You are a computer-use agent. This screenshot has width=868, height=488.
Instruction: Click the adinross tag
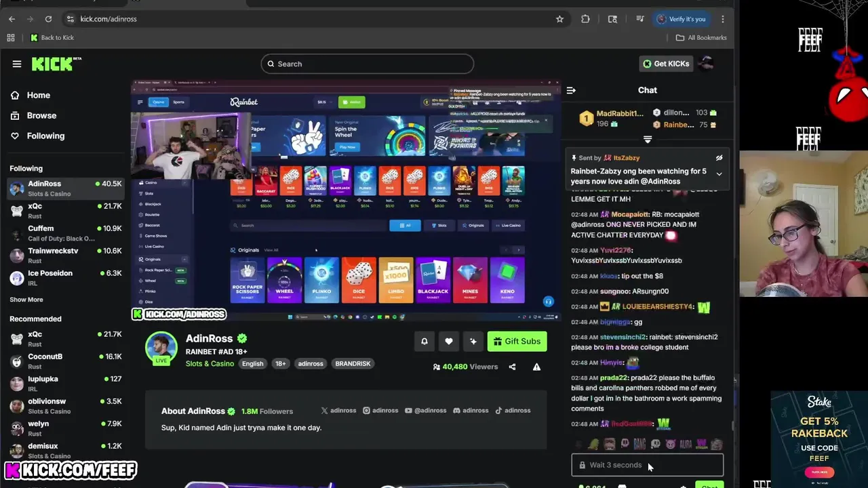tap(311, 364)
